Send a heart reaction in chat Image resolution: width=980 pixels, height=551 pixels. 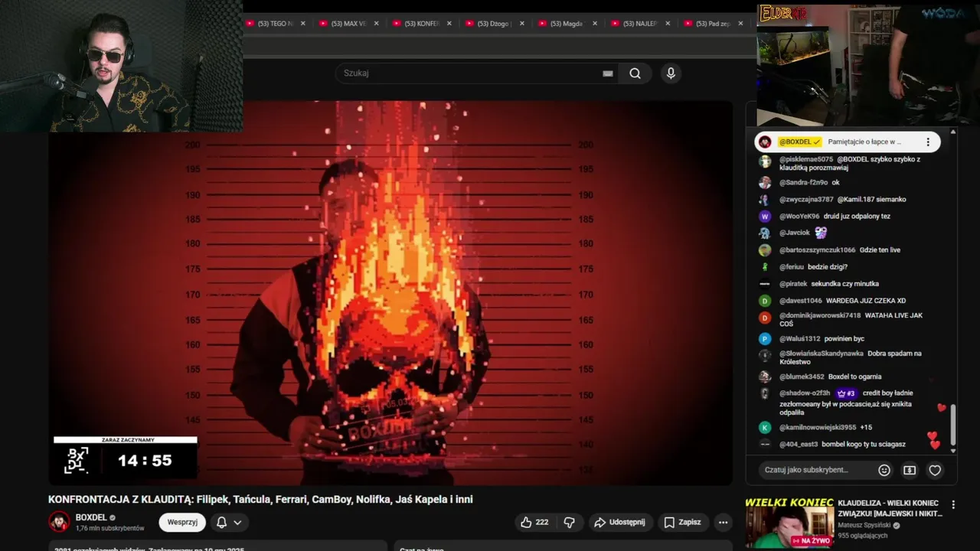935,470
